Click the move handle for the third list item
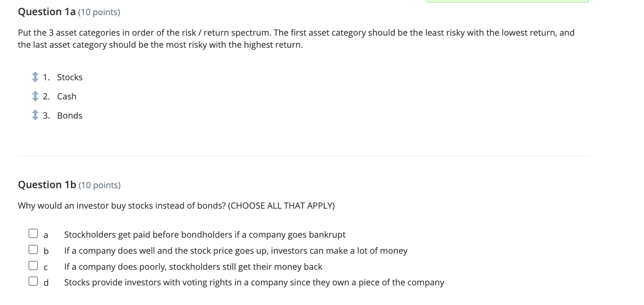The image size is (644, 305). 35,115
